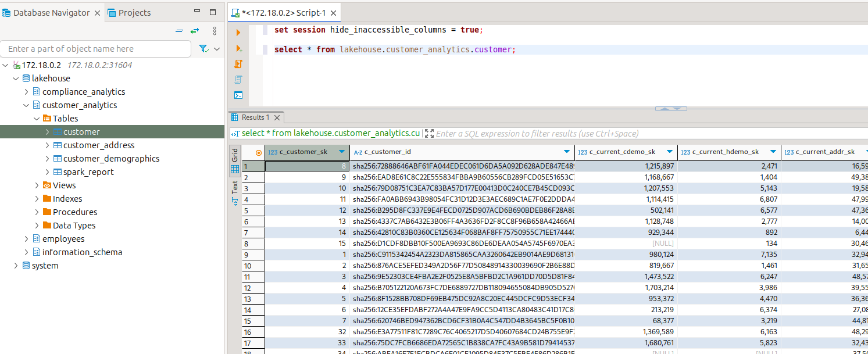Close the Script-1 editor tab
868x354 pixels.
click(x=333, y=13)
